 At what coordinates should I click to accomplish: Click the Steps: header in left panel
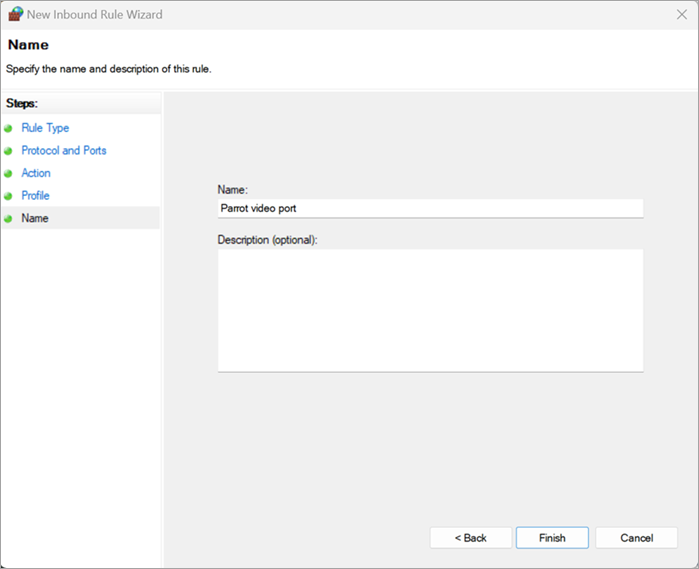pos(21,103)
